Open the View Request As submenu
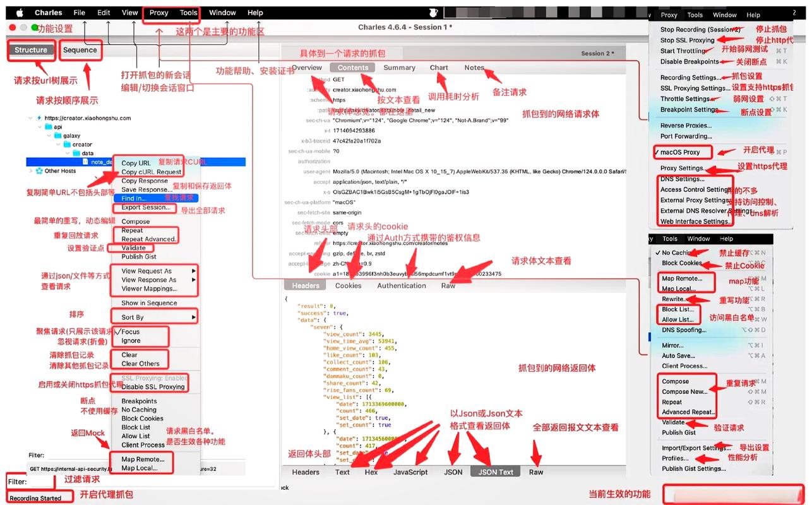 [158, 271]
